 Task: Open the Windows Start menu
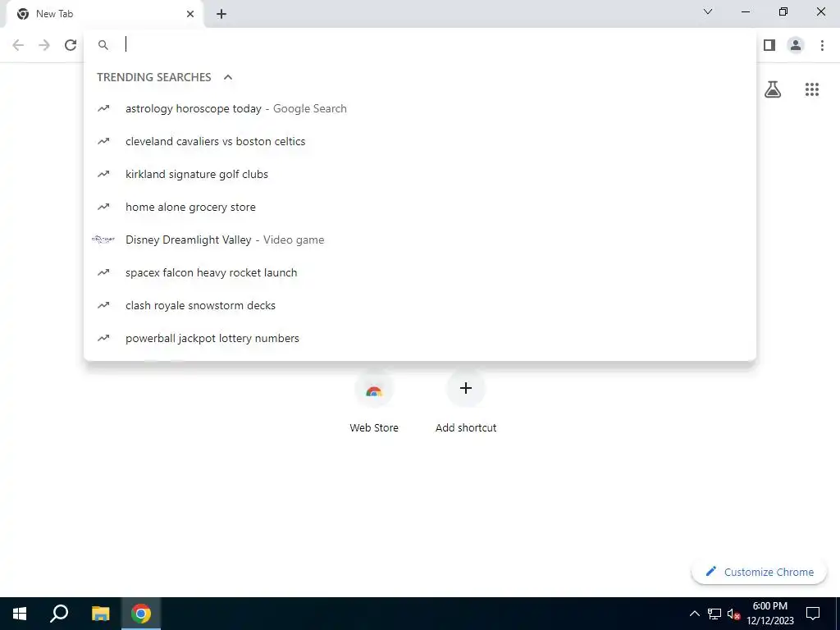pos(20,614)
